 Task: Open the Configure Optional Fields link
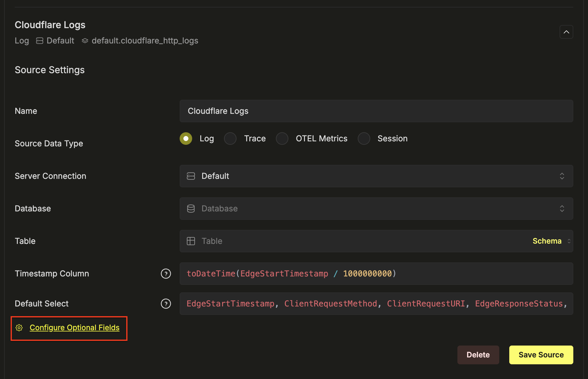pyautogui.click(x=74, y=327)
